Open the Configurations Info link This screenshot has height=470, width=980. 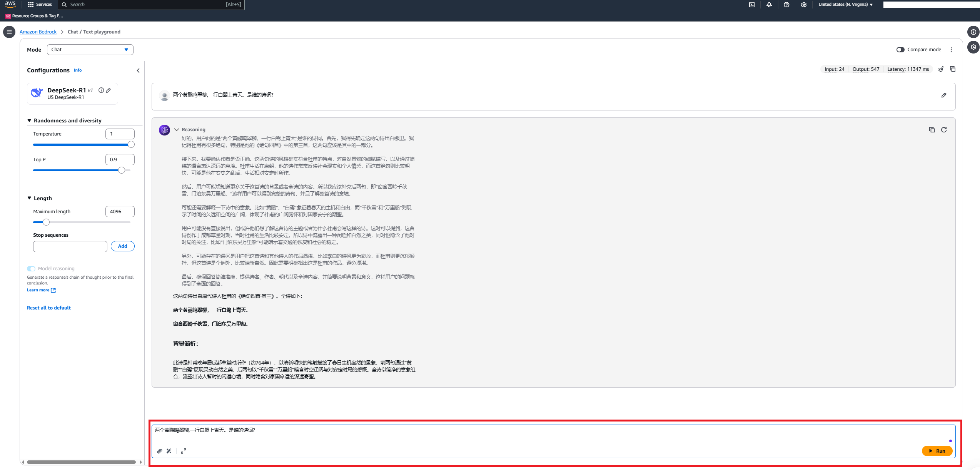tap(78, 70)
